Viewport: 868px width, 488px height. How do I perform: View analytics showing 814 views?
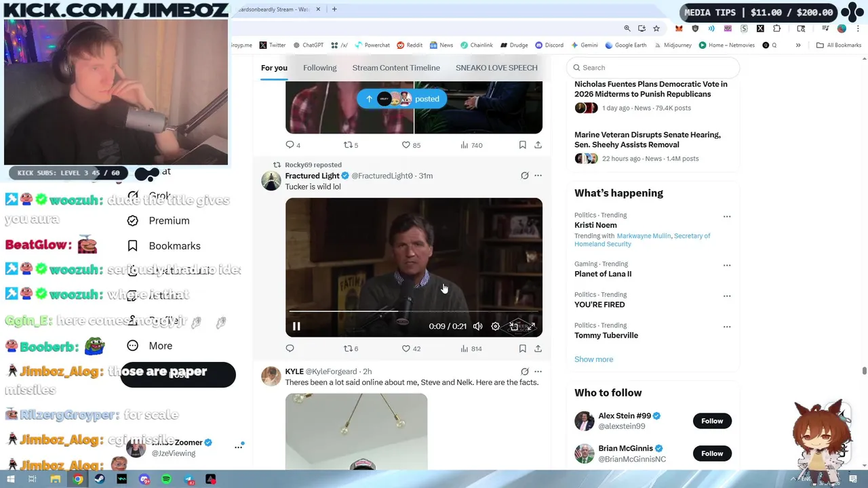pos(471,348)
